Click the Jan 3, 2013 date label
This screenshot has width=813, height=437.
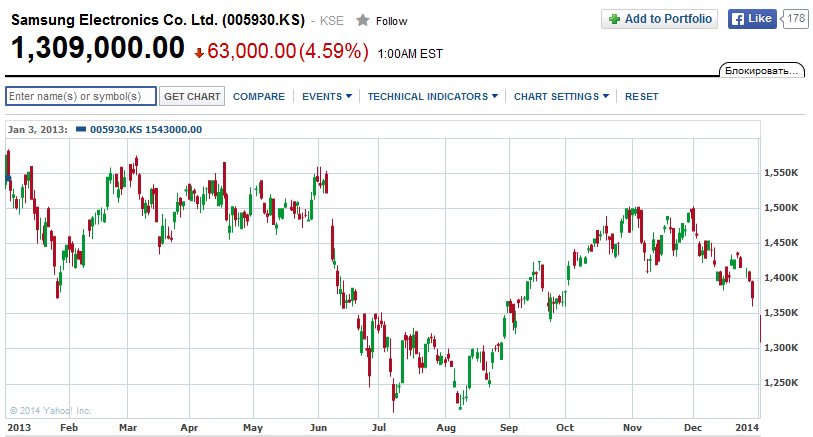(37, 130)
